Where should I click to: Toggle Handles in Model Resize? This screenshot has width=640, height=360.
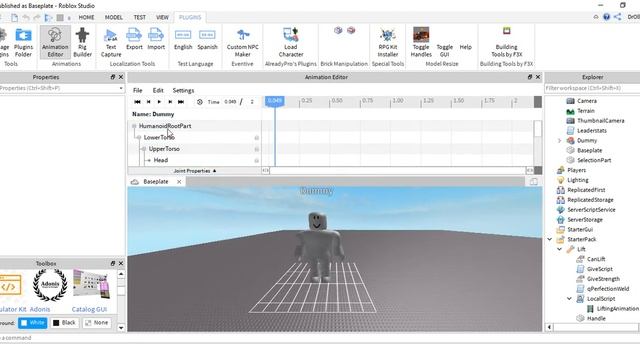point(421,42)
